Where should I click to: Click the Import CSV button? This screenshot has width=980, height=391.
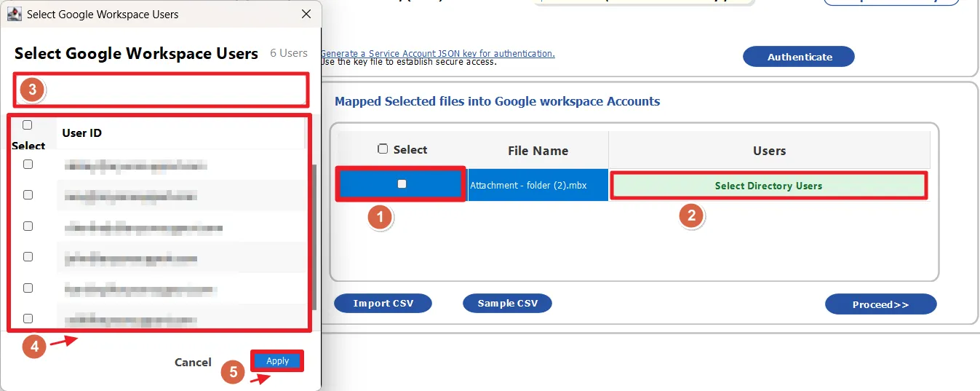coord(383,304)
